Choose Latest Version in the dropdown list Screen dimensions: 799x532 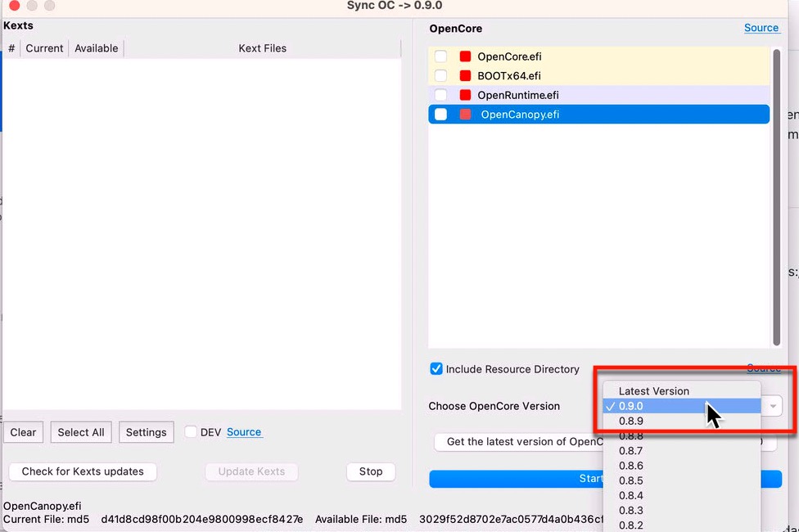coord(682,391)
